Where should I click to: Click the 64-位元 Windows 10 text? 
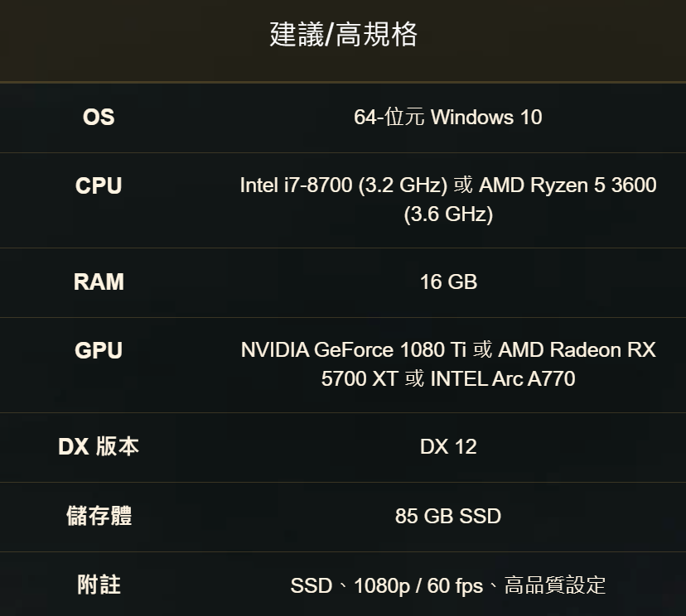click(448, 118)
